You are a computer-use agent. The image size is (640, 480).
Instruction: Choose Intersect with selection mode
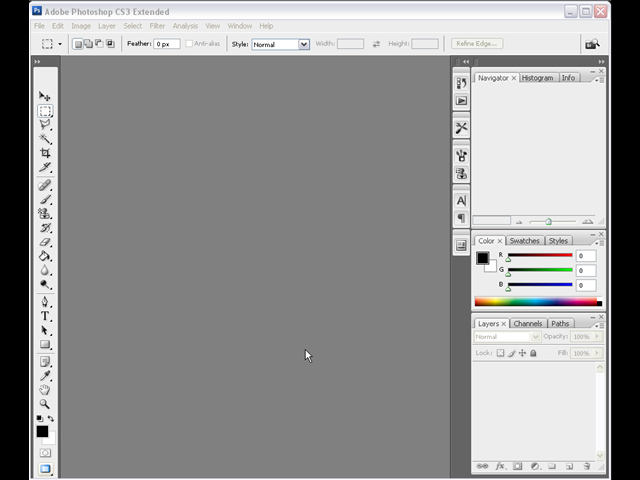(x=110, y=44)
